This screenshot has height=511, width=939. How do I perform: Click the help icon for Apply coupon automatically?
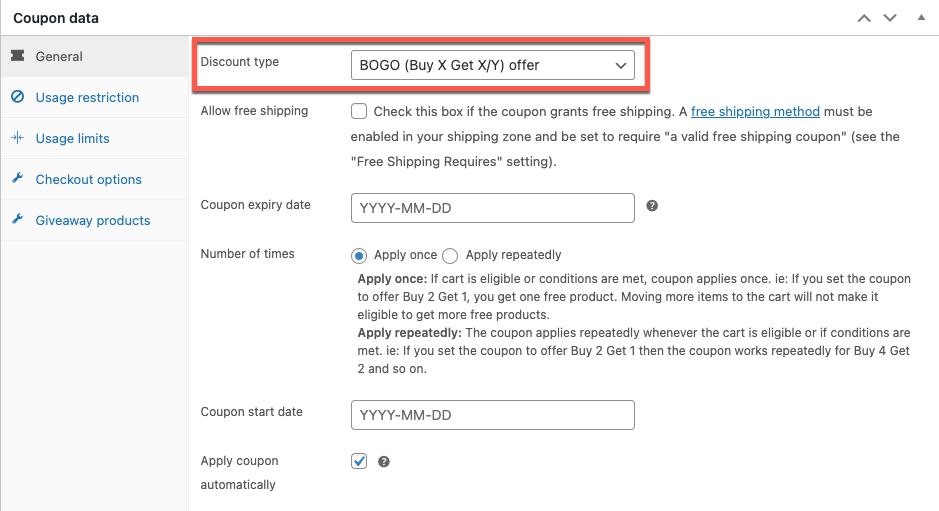pos(384,461)
